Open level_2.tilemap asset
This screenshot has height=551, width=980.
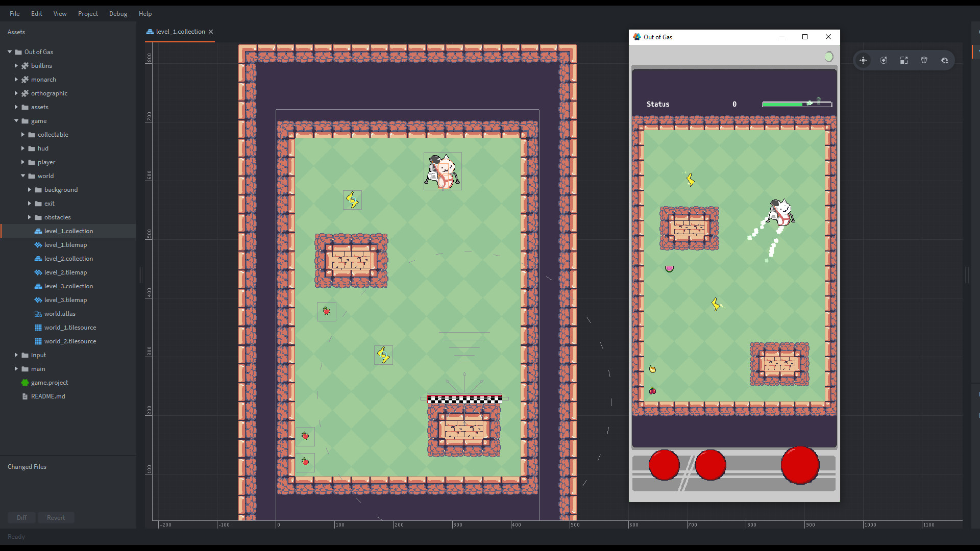coord(65,272)
